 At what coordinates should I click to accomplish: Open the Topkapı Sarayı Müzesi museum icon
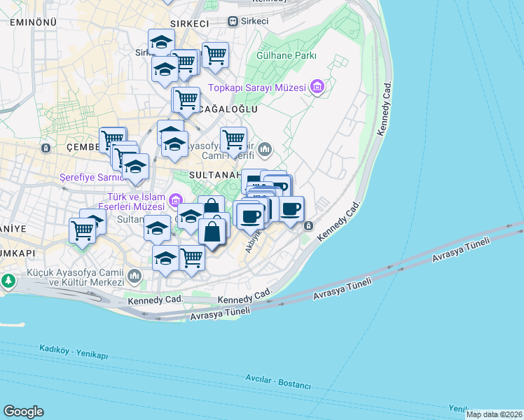pyautogui.click(x=317, y=87)
